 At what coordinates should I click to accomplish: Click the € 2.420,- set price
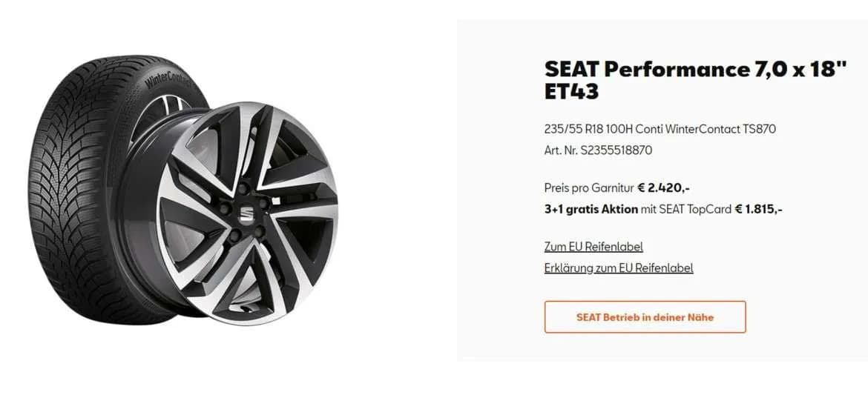pyautogui.click(x=663, y=188)
